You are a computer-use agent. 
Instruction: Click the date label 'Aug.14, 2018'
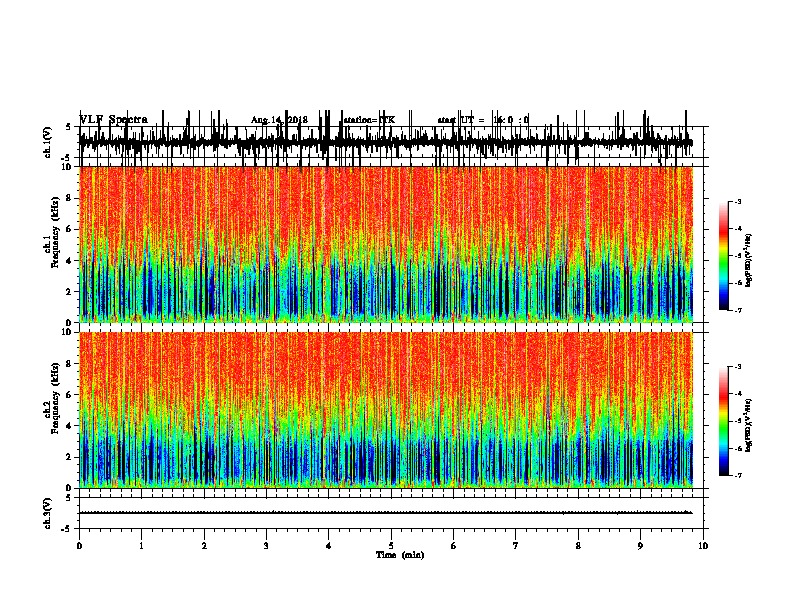pyautogui.click(x=279, y=120)
